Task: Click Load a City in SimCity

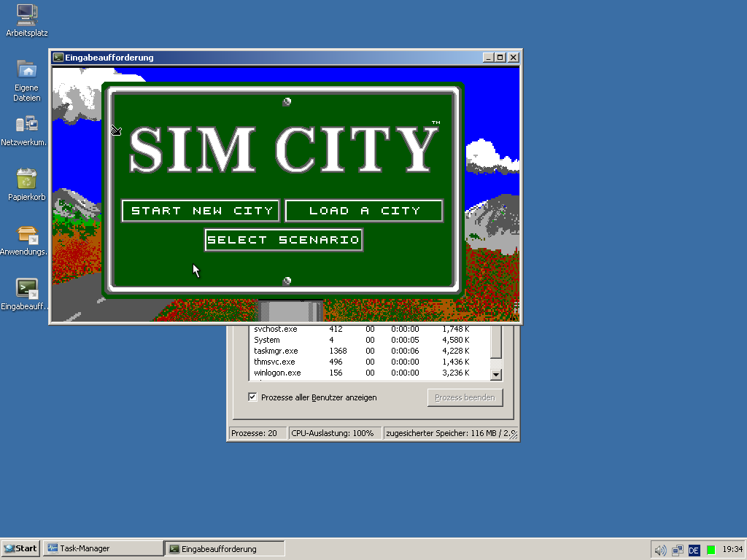Action: 364,211
